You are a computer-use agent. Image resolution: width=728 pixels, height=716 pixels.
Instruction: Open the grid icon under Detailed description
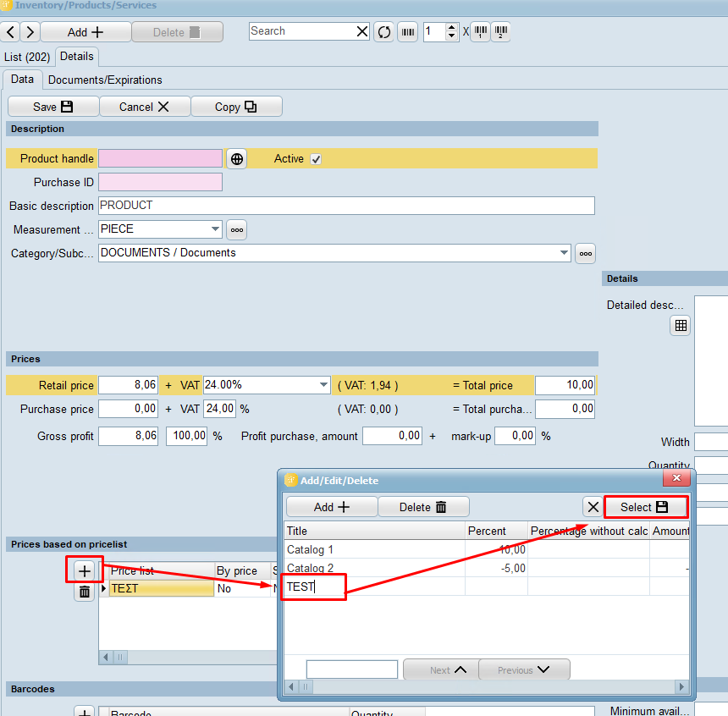[x=681, y=326]
